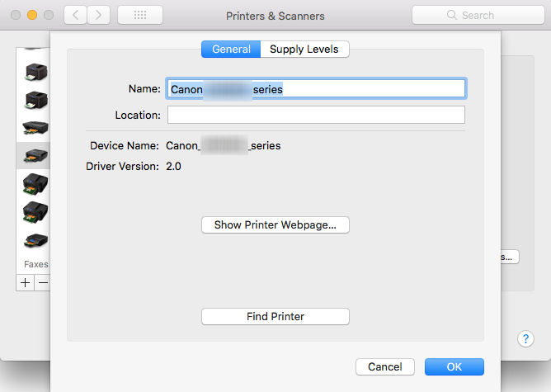Screen dimensions: 551x392
Task: Go back with the left arrow button
Action: (75, 15)
